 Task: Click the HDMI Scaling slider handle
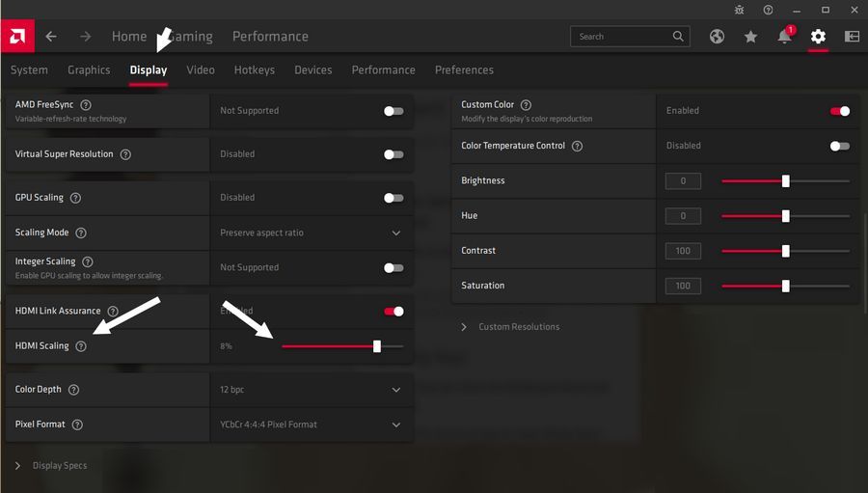(377, 346)
